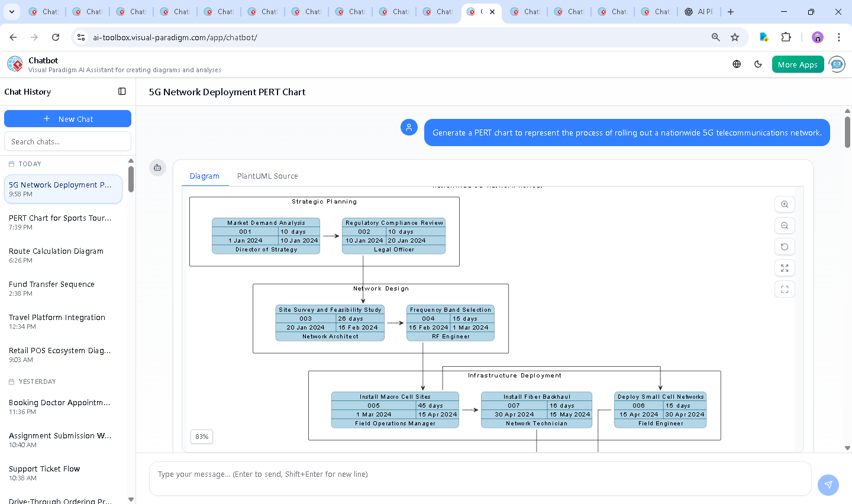
Task: Click the fit-to-screen icon on the diagram
Action: click(785, 289)
